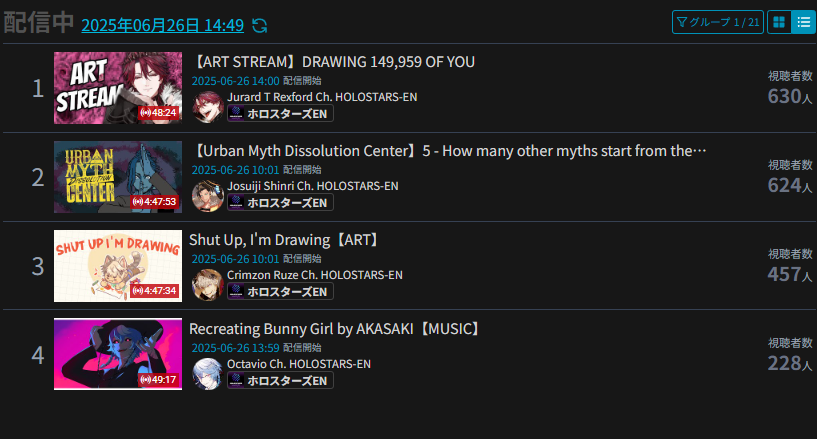The image size is (817, 439).
Task: Open the ART STREAM thumbnail
Action: coord(118,88)
